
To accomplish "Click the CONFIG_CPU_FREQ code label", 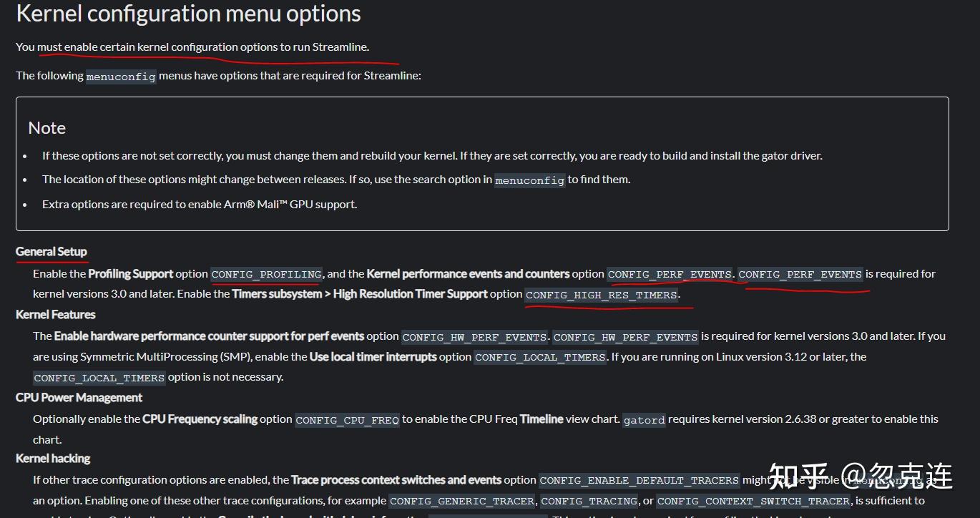I will (347, 420).
